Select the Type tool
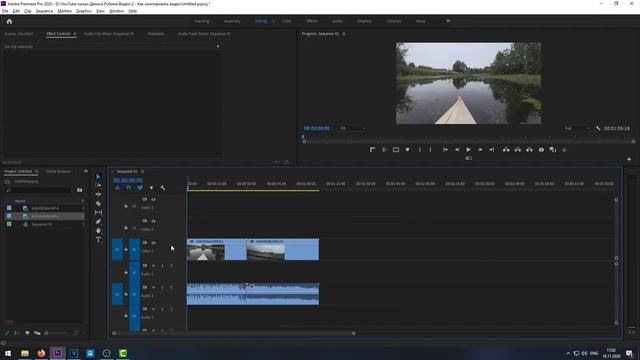Image resolution: width=640 pixels, height=360 pixels. [x=98, y=240]
